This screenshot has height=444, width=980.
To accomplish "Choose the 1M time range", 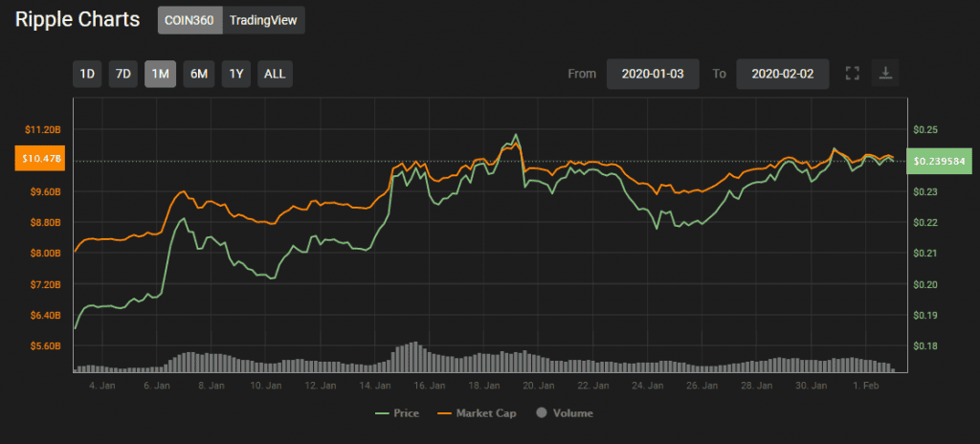I will click(x=160, y=74).
